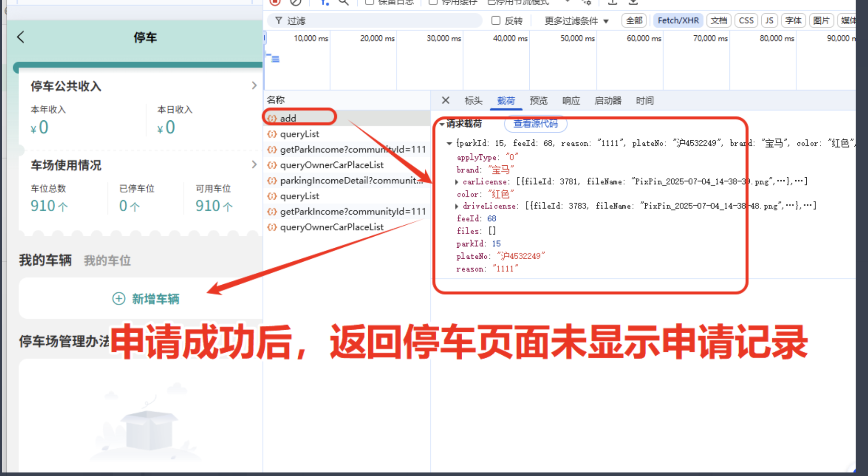Close the request detail panel
Screen dimensions: 868x476
tap(445, 100)
